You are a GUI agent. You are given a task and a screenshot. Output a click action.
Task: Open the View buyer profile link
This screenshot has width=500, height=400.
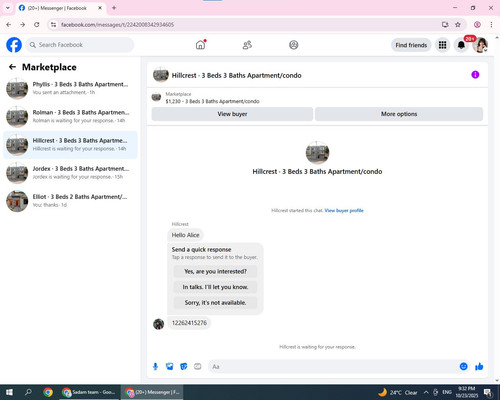[344, 210]
